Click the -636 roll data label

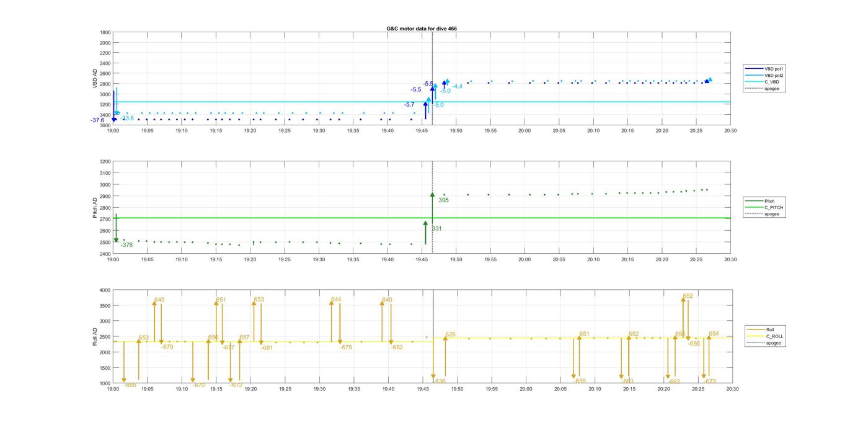(439, 382)
